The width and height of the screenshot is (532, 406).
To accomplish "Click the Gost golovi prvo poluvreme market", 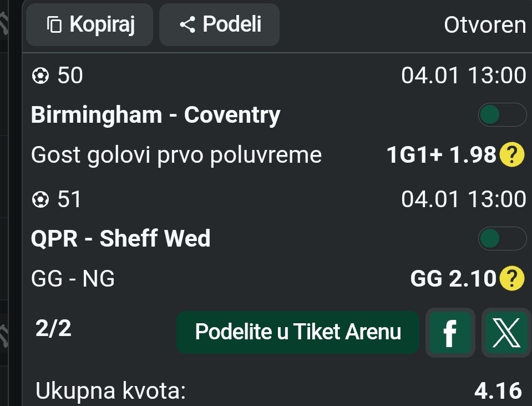I will coord(176,156).
